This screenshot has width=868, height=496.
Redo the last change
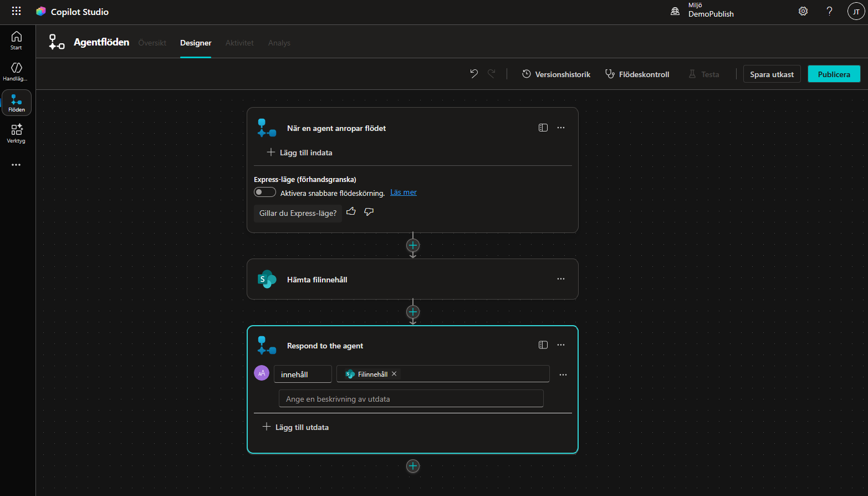[x=492, y=74]
